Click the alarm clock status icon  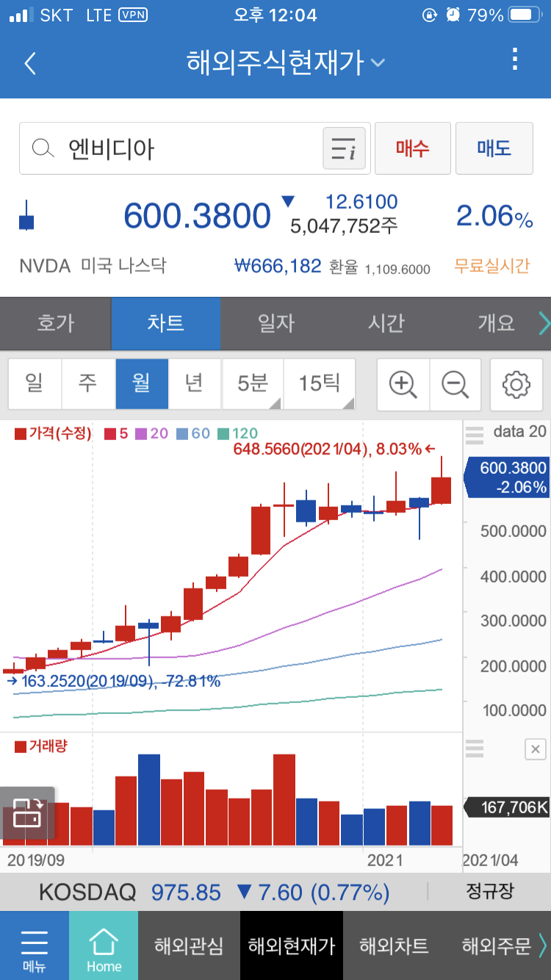[453, 15]
